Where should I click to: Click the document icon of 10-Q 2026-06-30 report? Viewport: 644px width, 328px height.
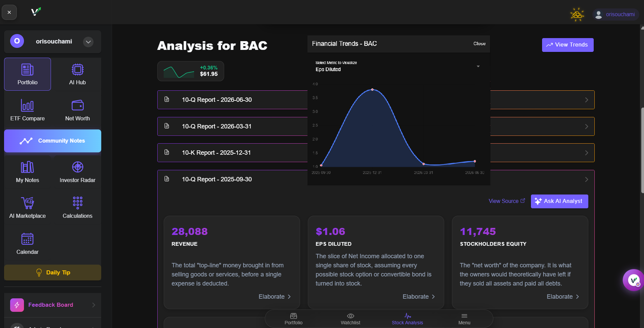click(167, 99)
